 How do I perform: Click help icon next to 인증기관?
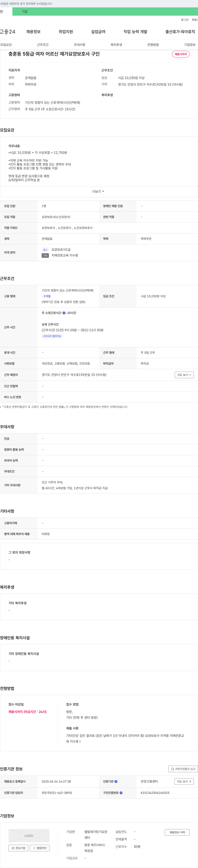[116, 781]
